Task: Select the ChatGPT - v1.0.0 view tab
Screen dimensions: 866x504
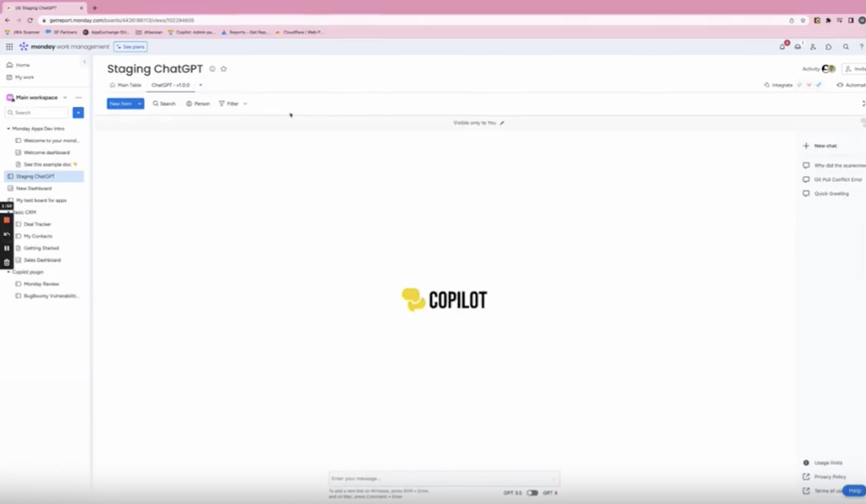Action: pyautogui.click(x=170, y=85)
